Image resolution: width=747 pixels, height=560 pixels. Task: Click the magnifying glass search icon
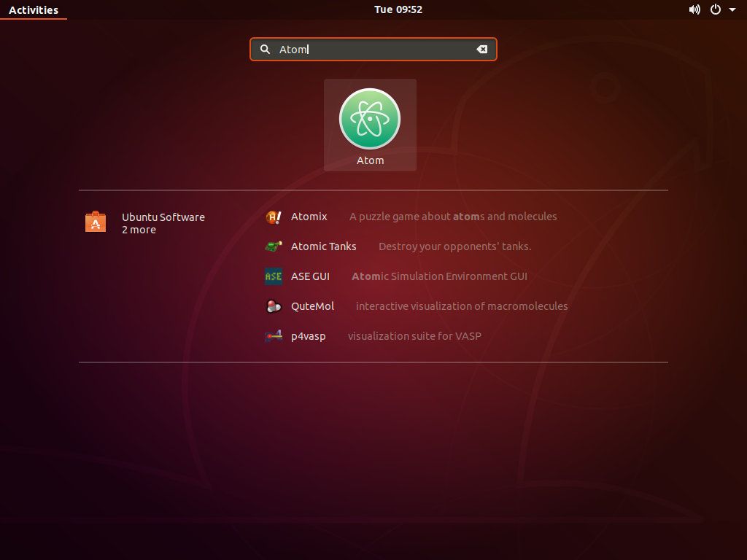(265, 49)
